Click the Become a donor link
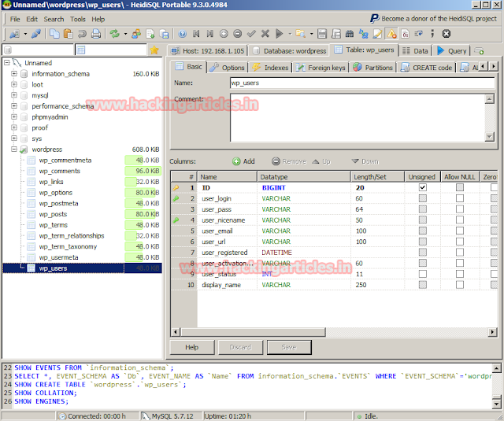The image size is (504, 421). (439, 18)
